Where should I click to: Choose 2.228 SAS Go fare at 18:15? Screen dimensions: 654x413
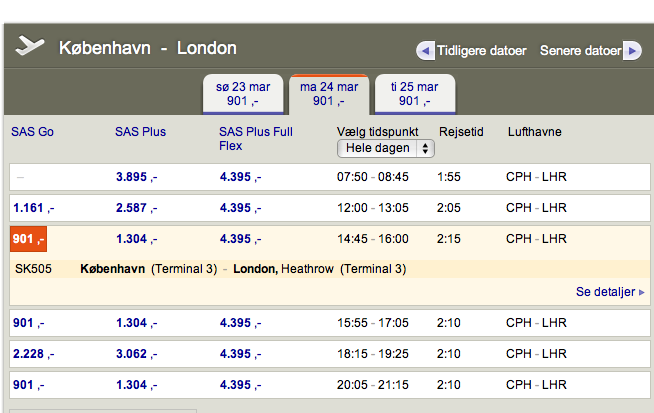tap(33, 353)
